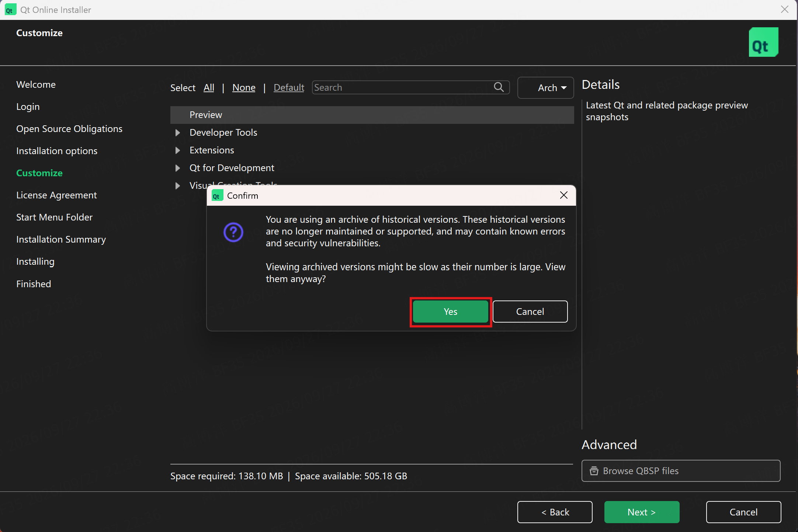Select All components link
The image size is (798, 532).
click(x=209, y=88)
